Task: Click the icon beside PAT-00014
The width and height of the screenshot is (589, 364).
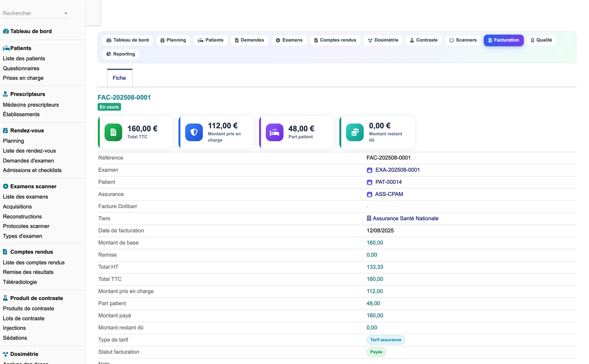Action: (370, 182)
